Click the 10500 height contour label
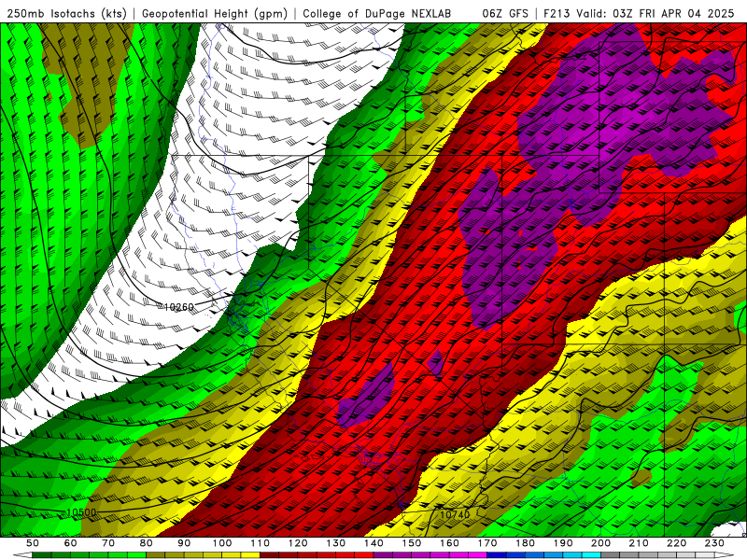This screenshot has width=747, height=560. pos(81,512)
